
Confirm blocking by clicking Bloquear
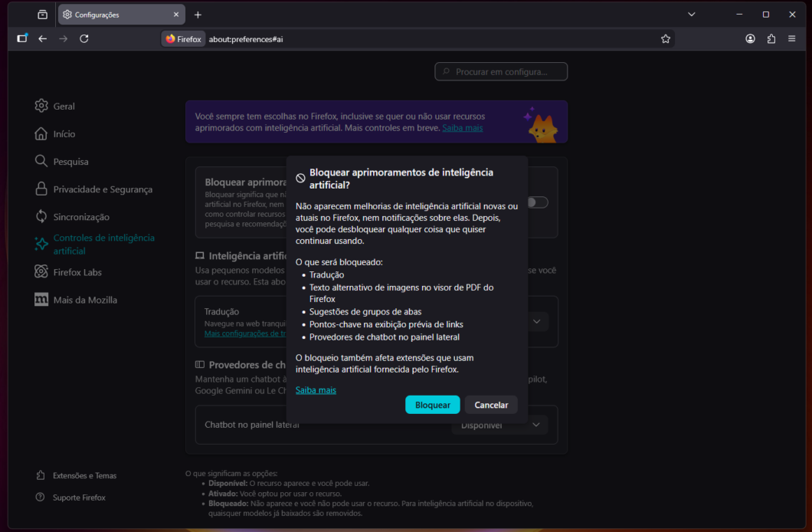(x=432, y=404)
